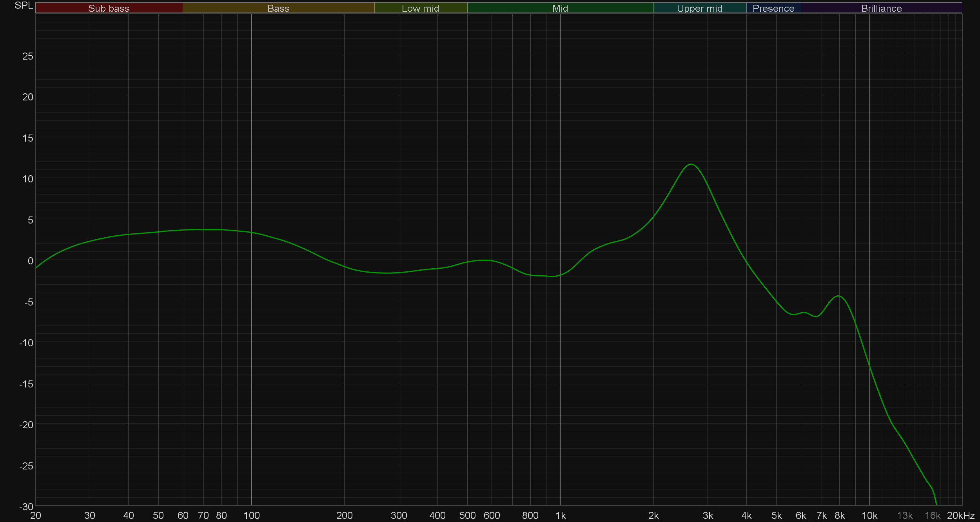Select the Mid band header

click(560, 8)
